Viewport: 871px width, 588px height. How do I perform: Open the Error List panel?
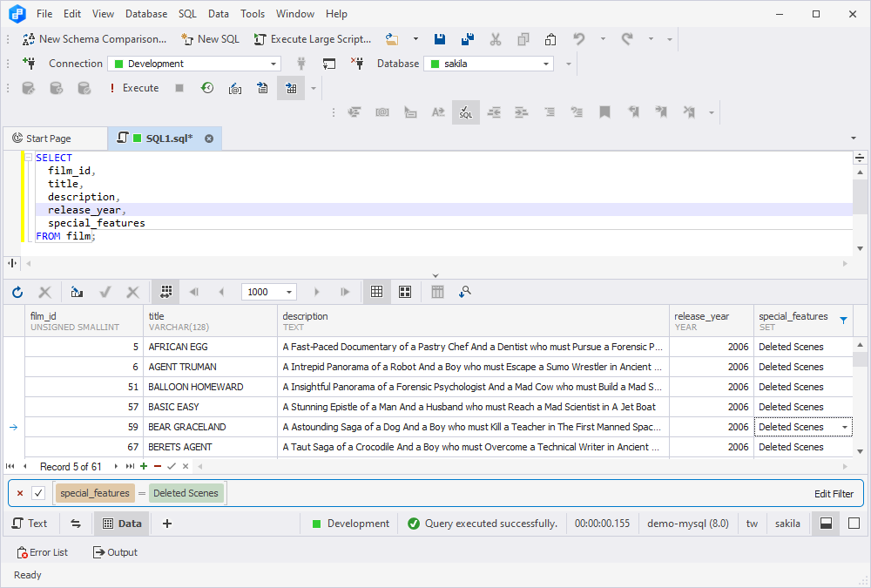coord(42,552)
